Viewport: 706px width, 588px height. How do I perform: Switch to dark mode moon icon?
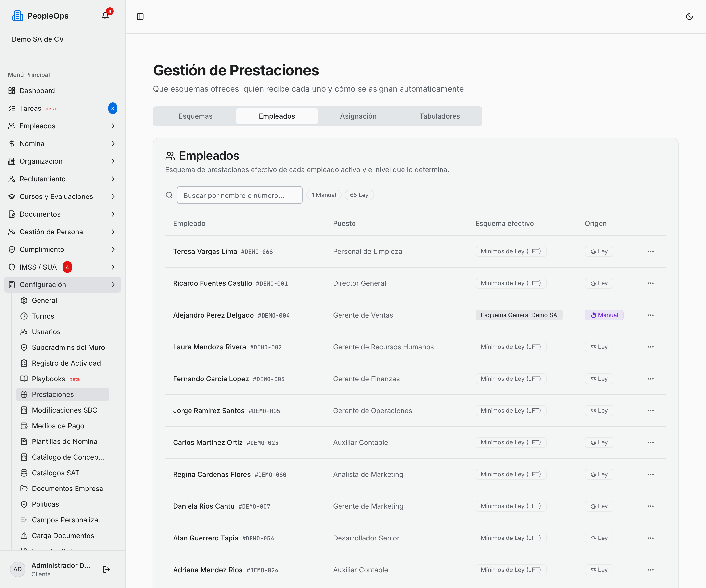(x=689, y=16)
